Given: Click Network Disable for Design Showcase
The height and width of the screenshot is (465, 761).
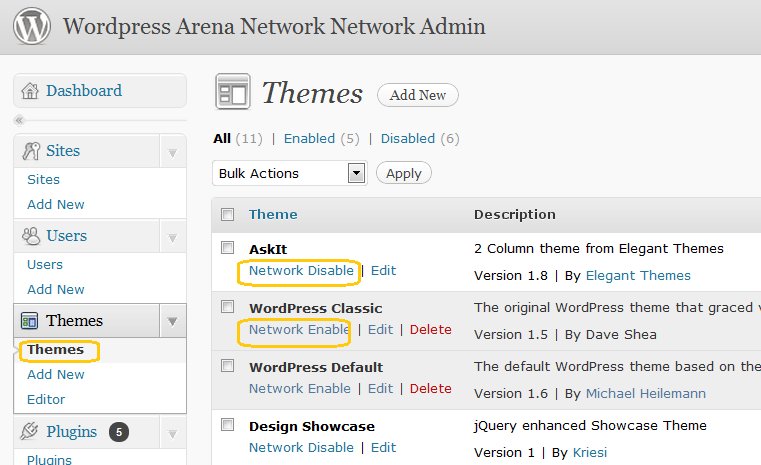Looking at the screenshot, I should click(x=301, y=448).
